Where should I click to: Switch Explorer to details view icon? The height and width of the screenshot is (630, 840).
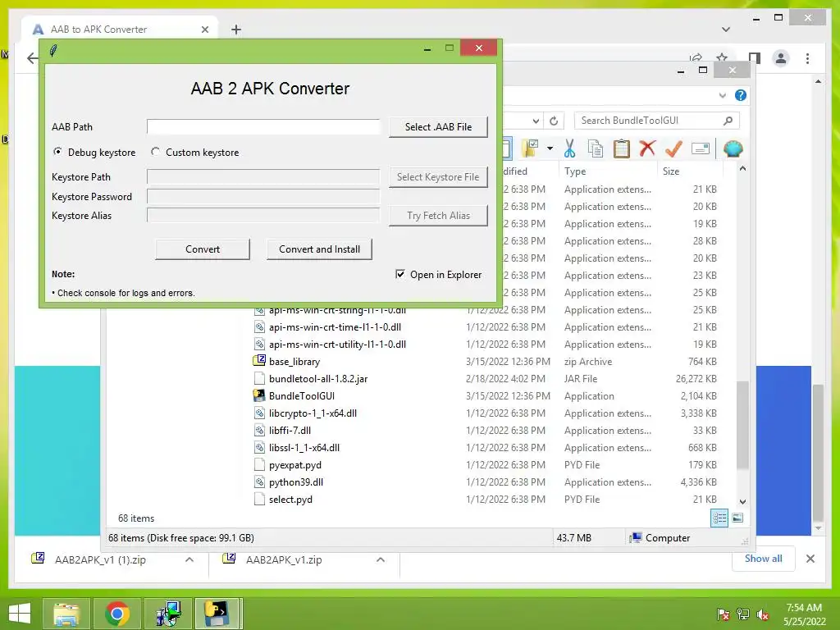point(719,518)
